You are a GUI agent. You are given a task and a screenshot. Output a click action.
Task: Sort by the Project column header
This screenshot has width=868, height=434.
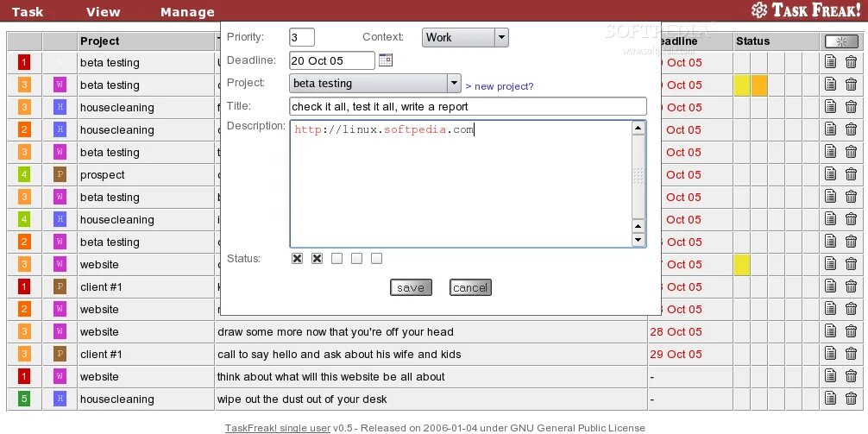tap(99, 41)
